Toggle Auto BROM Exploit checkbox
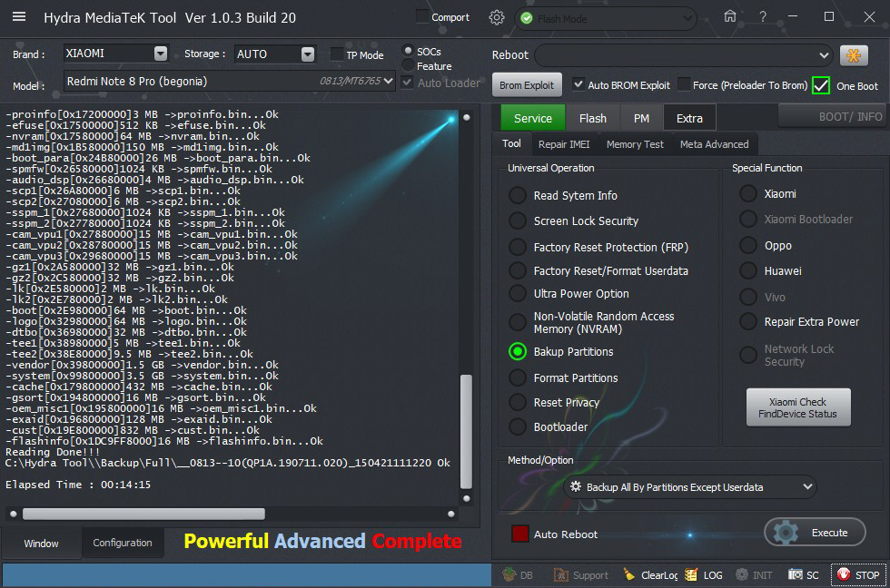Screen dimensions: 890x588 point(578,84)
